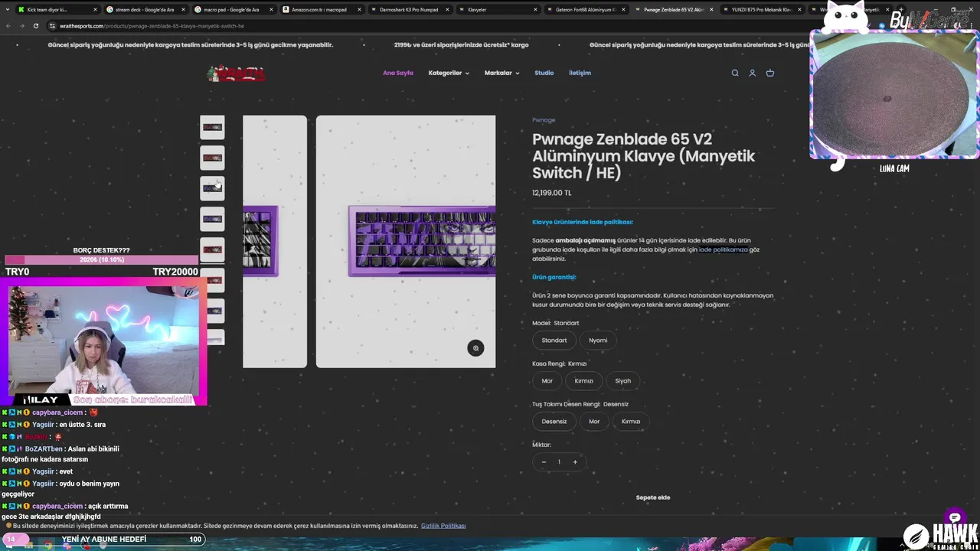The width and height of the screenshot is (980, 551).
Task: Reload the page with the refresh icon
Action: [x=35, y=25]
